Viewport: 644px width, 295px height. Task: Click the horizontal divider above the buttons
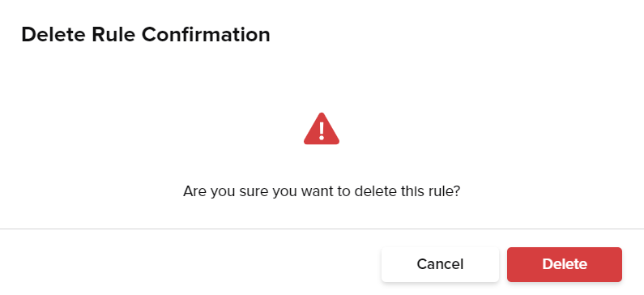click(322, 229)
